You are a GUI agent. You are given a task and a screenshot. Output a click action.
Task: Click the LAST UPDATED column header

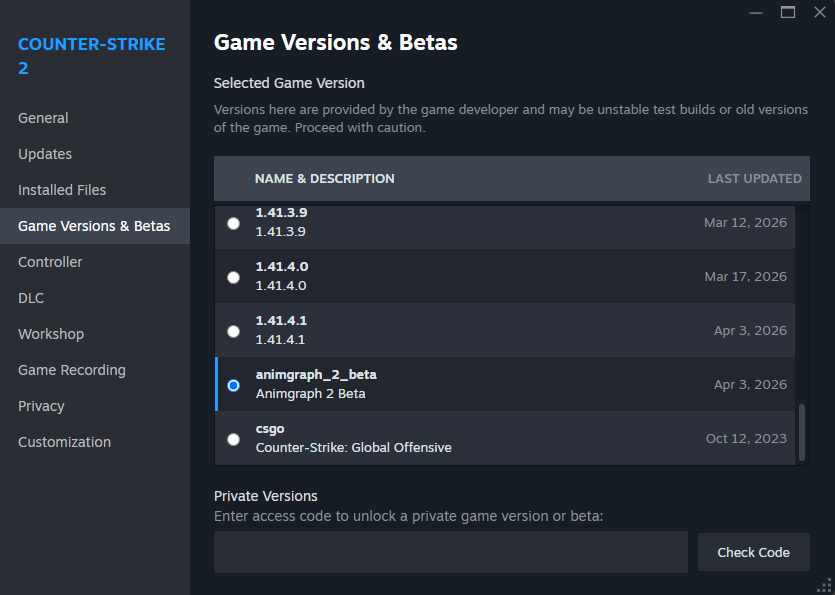[x=755, y=178]
